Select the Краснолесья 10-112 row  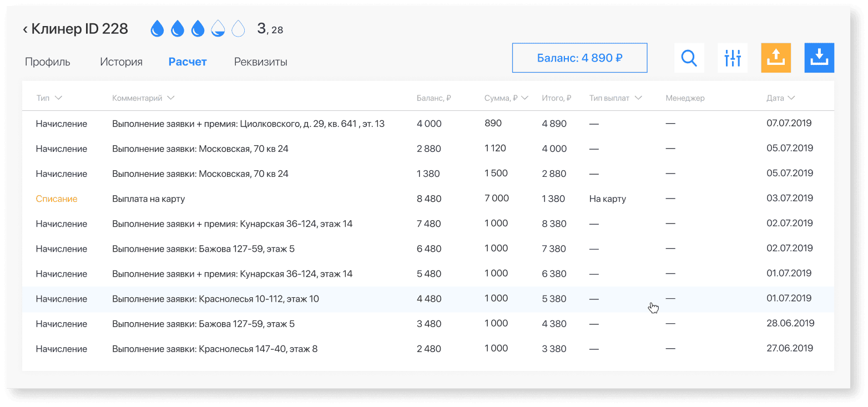215,299
